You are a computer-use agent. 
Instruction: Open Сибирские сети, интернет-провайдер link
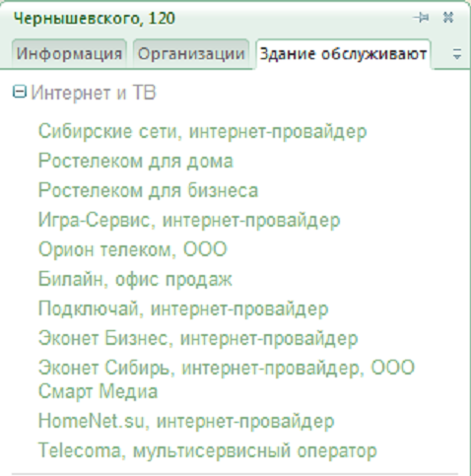202,131
